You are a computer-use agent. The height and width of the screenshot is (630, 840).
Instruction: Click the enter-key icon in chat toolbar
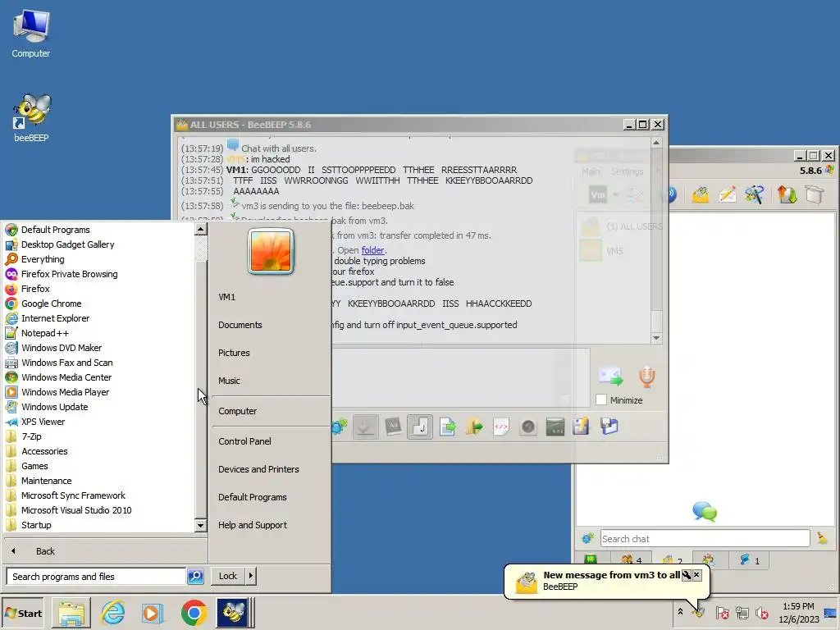pyautogui.click(x=420, y=427)
